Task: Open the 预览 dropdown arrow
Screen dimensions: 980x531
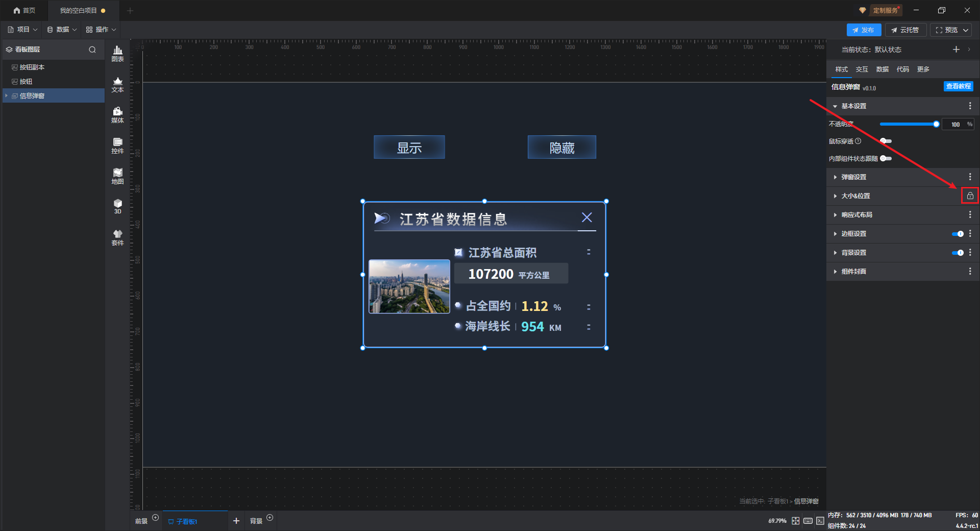Action: (966, 30)
